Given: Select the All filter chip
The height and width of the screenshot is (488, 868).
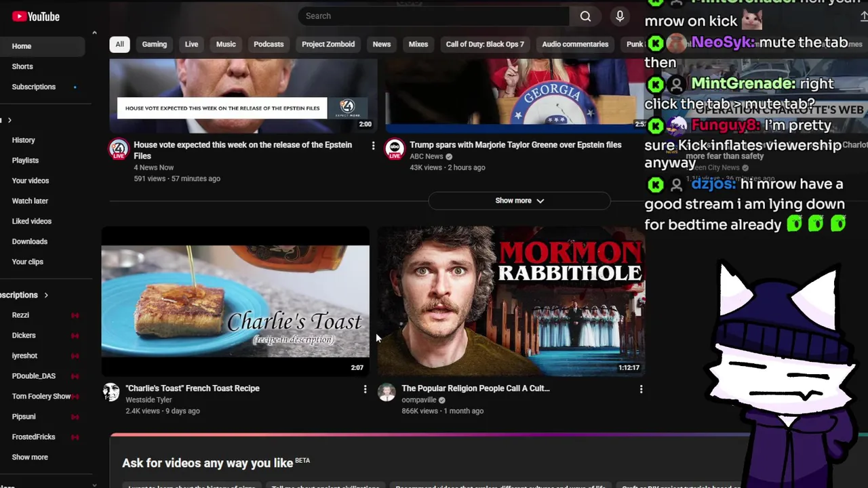Looking at the screenshot, I should point(119,44).
